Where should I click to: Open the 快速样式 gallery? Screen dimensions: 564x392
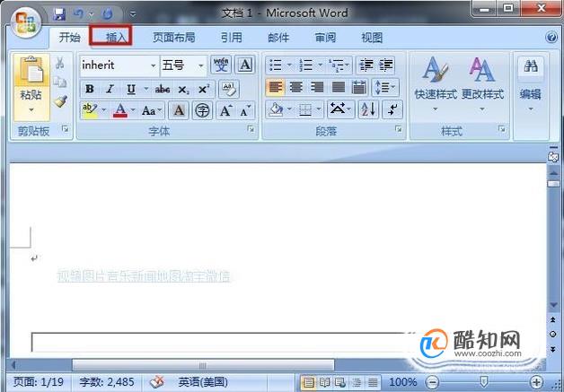click(x=436, y=85)
